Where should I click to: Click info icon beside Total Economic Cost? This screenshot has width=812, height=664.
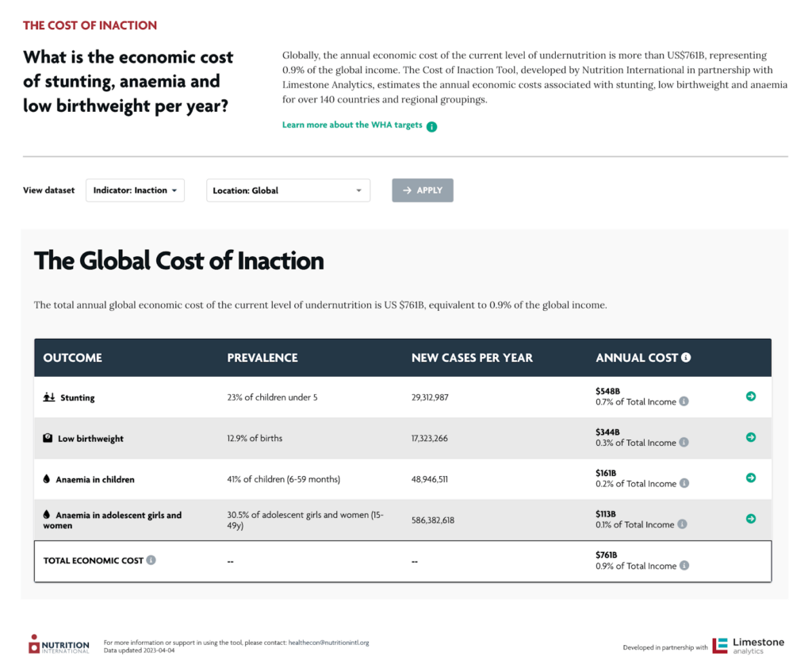click(151, 560)
